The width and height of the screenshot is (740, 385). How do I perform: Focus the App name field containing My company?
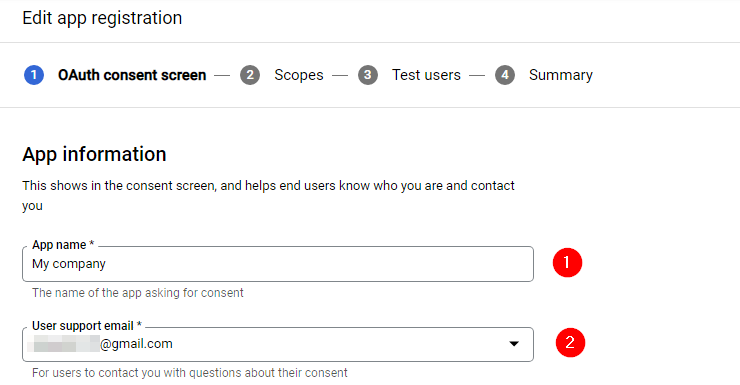click(x=278, y=264)
